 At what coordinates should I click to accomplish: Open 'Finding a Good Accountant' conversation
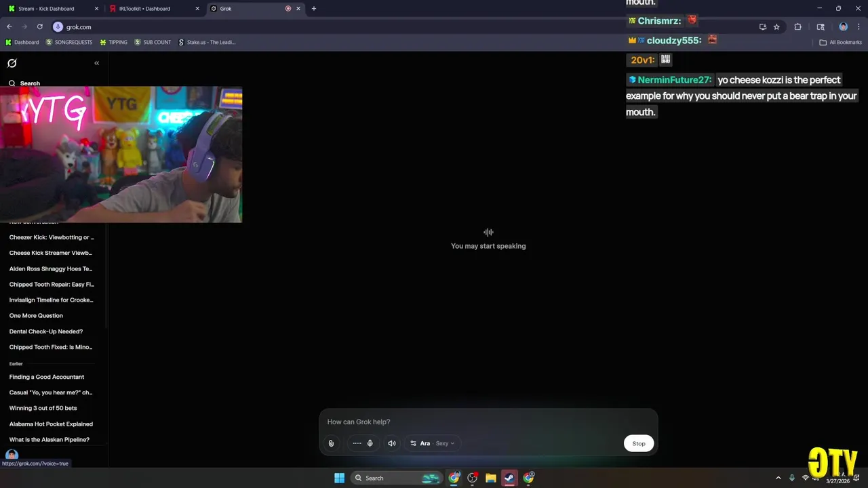[x=47, y=377]
